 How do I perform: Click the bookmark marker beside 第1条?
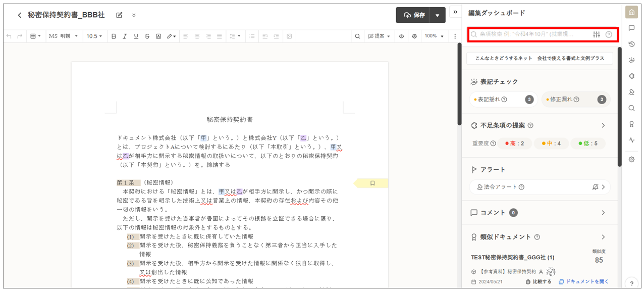click(372, 183)
